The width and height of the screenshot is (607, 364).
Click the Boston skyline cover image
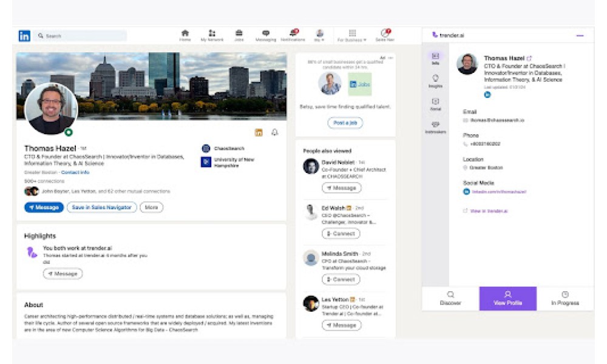151,86
